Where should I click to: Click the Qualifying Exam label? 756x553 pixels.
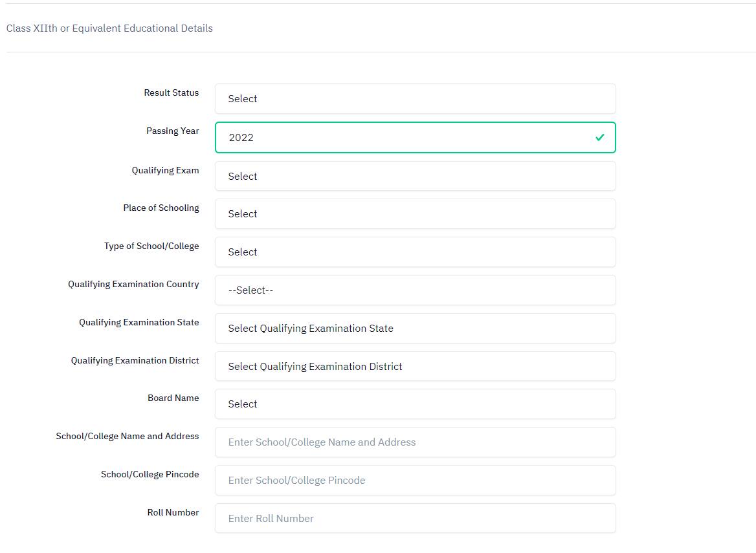click(165, 170)
